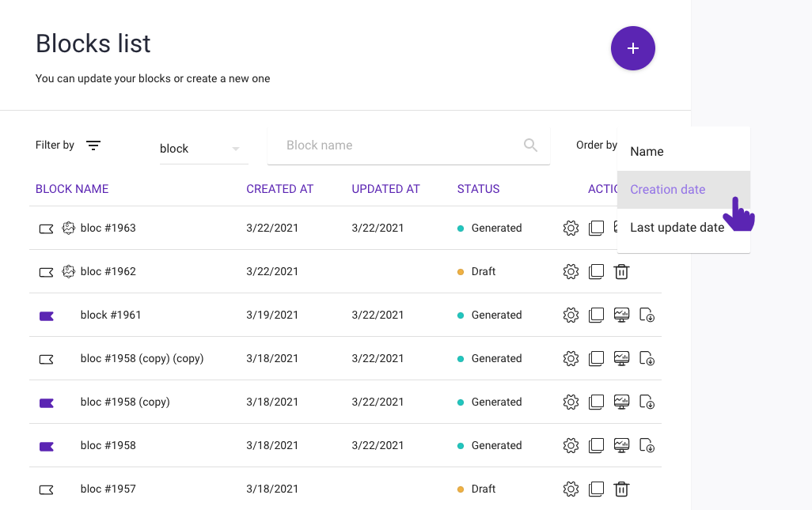
Task: Toggle the purple flag on bloc #1958
Action: coord(47,446)
